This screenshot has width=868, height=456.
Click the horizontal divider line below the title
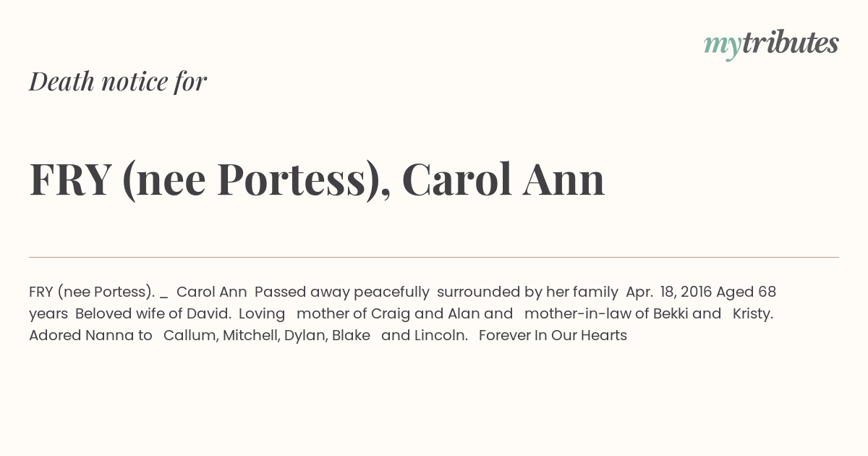tap(434, 257)
